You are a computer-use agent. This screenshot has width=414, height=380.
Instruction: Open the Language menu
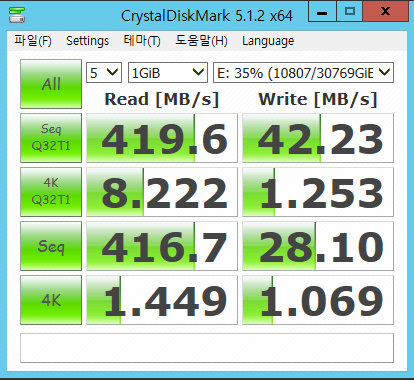(268, 41)
